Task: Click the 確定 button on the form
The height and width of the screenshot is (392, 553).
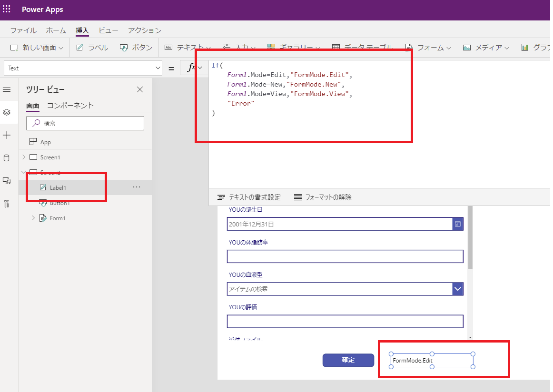Action: tap(348, 360)
